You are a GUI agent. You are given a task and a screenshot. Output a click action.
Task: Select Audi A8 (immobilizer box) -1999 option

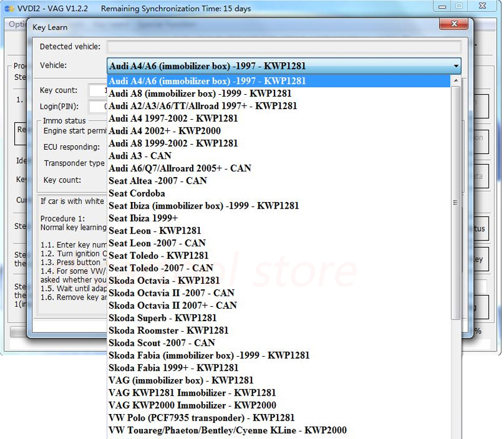[279, 94]
